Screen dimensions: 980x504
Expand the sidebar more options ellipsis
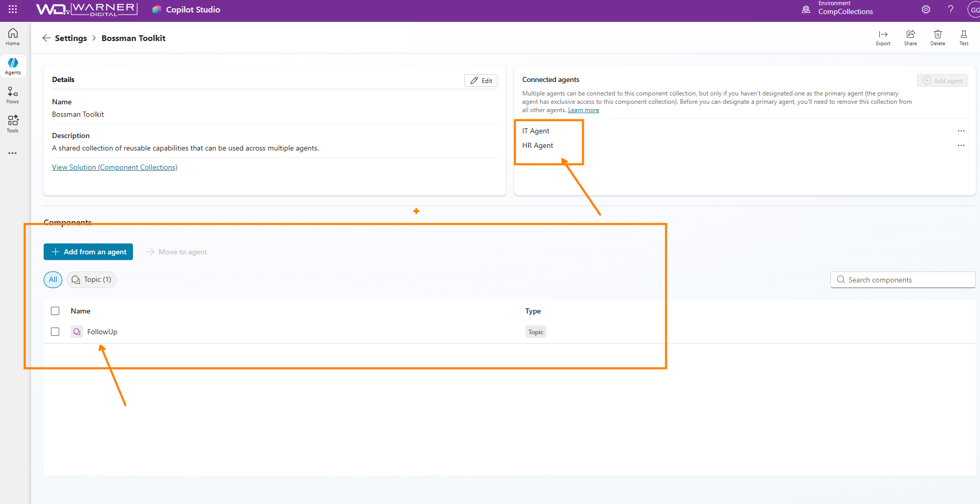(x=12, y=153)
